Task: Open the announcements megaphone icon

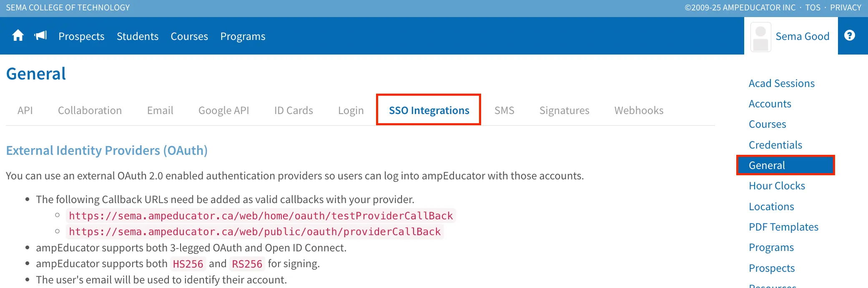Action: click(x=40, y=36)
